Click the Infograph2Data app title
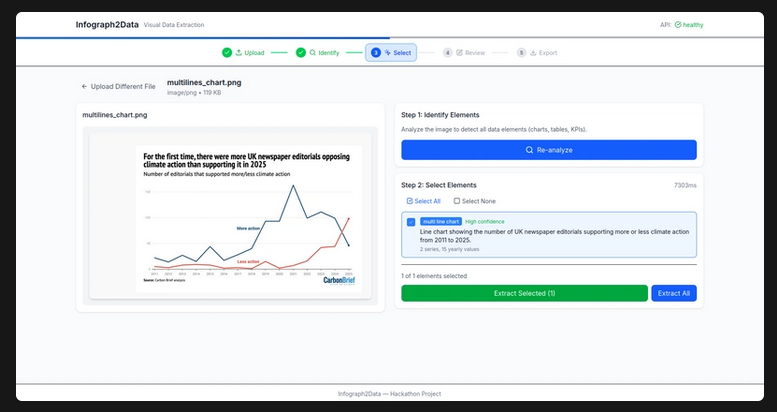Viewport: 777px width, 412px height. coord(107,25)
